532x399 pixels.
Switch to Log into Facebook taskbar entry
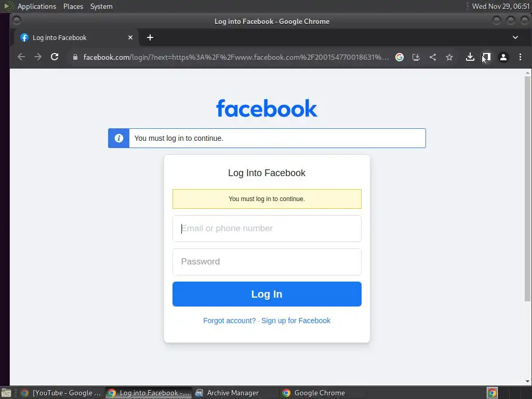[149, 393]
